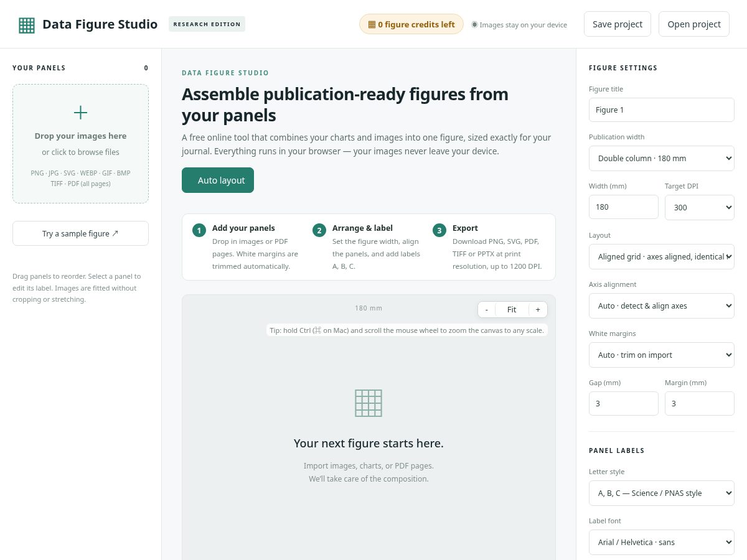Click step 3 circle badge
747x560 pixels.
439,230
